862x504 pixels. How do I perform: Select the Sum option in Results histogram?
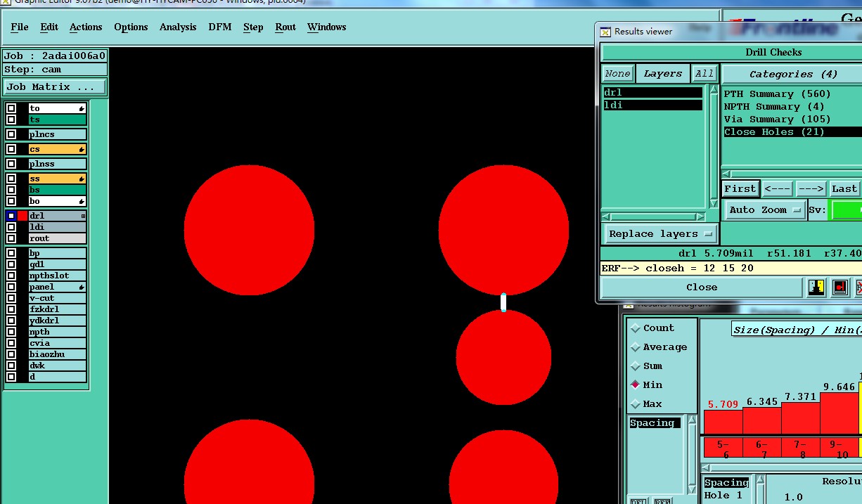(636, 366)
